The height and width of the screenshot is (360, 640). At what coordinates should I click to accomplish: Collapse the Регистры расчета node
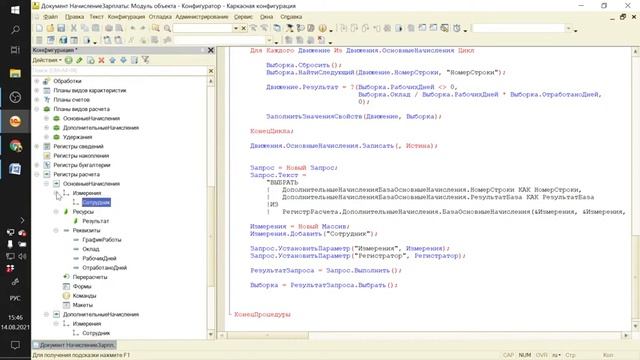[37, 174]
